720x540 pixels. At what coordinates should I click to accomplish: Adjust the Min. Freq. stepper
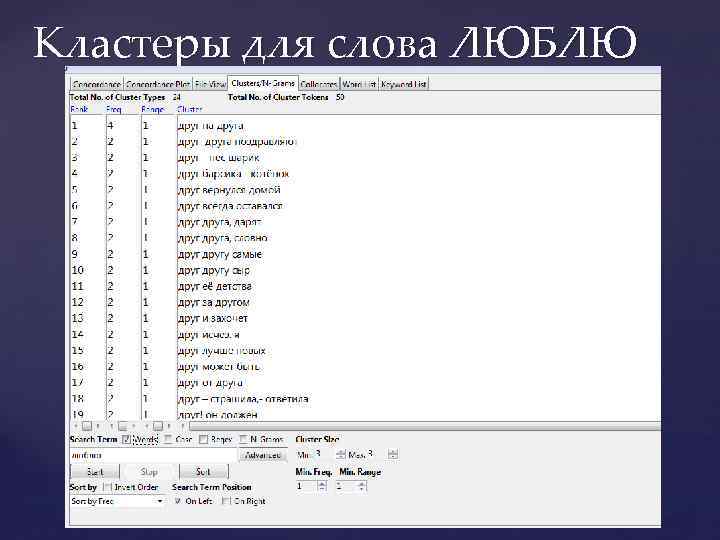tap(322, 486)
